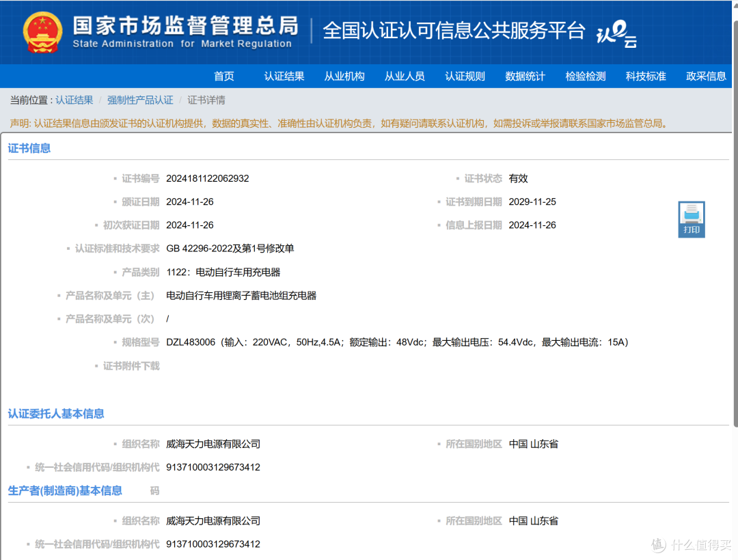Open the 数据统计 nav menu

pyautogui.click(x=525, y=76)
